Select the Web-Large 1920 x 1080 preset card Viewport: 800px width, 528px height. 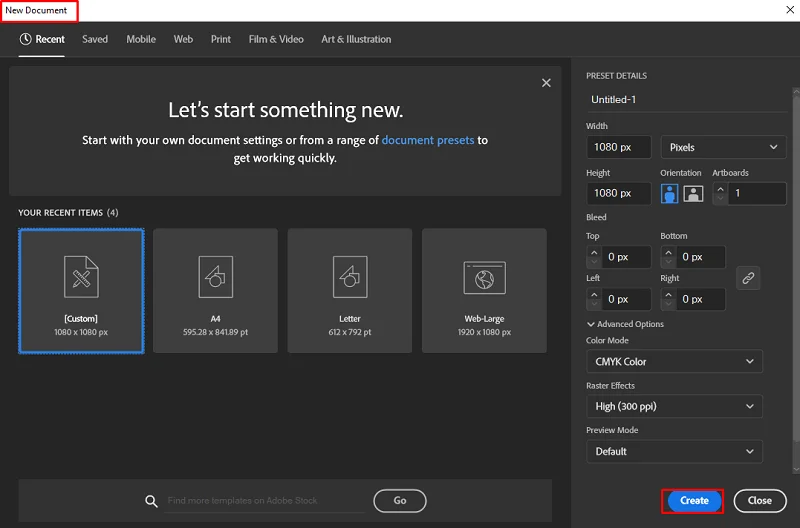(484, 291)
